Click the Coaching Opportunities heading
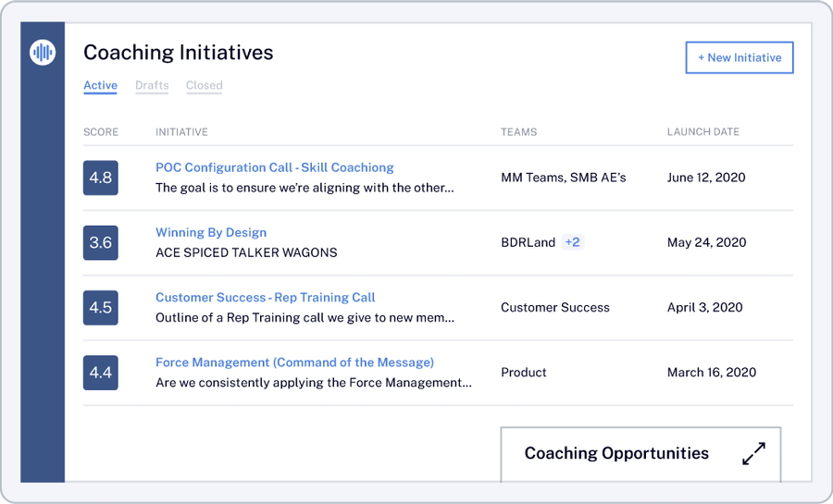 [x=616, y=453]
